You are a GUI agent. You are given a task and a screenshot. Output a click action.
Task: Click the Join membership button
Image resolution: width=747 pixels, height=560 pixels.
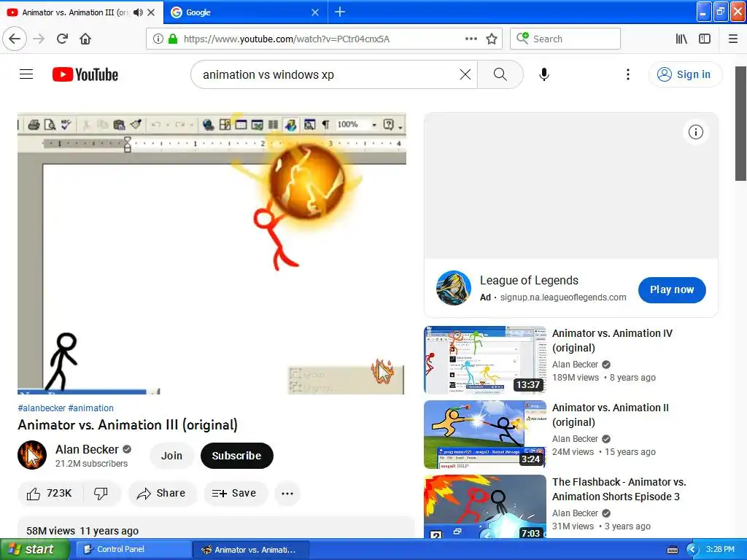171,456
